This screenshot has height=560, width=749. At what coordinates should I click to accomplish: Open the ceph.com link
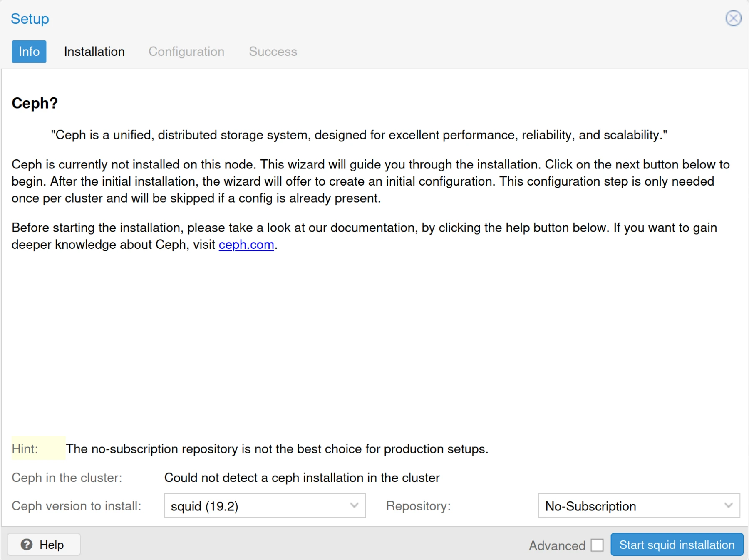(x=246, y=245)
